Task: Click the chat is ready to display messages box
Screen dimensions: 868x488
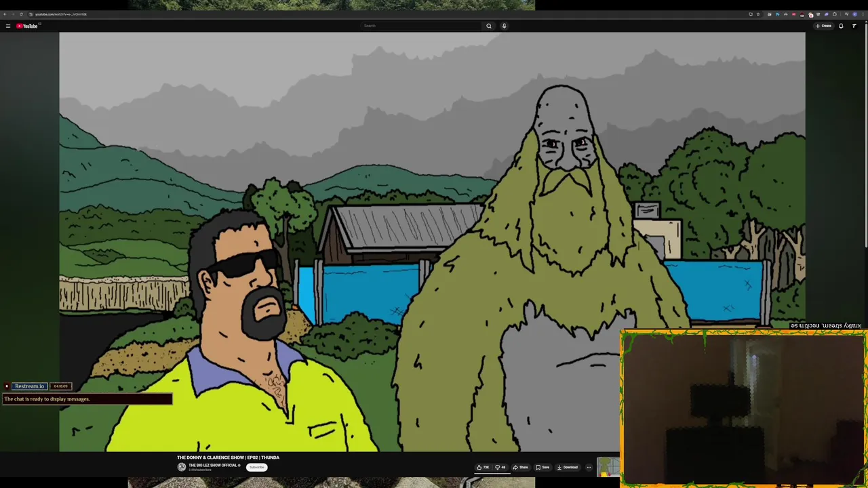Action: (87, 399)
